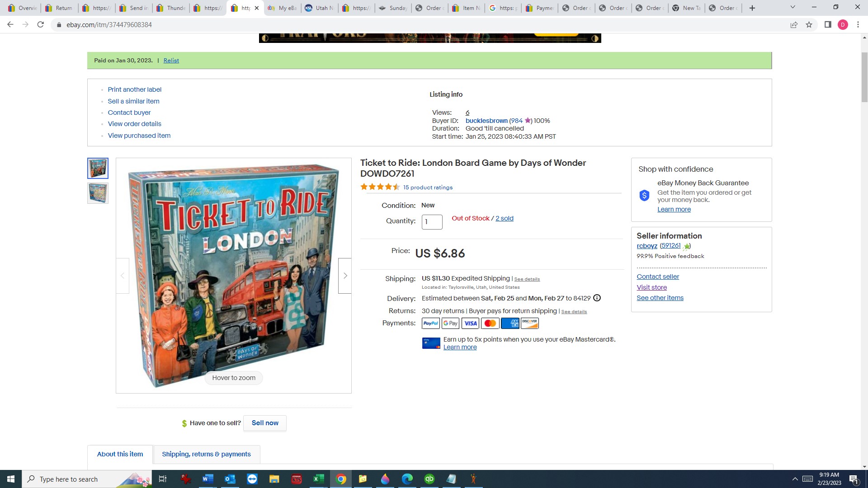Screen dimensions: 868x488
Task: Show hidden system tray icons
Action: click(795, 479)
